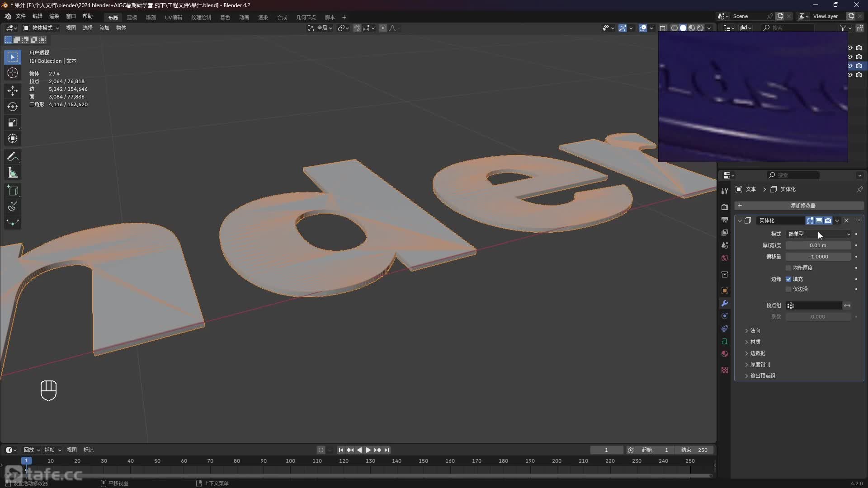Select the Transform tool
Screen dimensions: 868x488
pyautogui.click(x=13, y=138)
